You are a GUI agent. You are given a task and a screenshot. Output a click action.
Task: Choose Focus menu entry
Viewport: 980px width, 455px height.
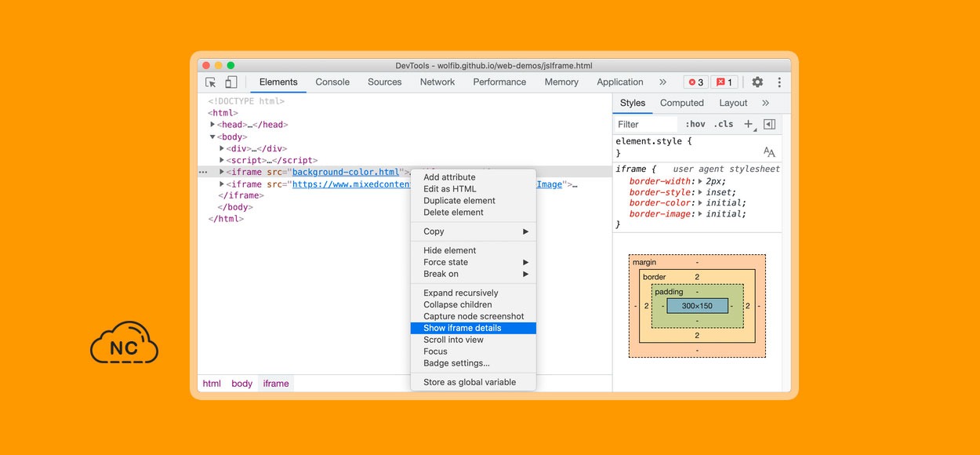[474, 351]
